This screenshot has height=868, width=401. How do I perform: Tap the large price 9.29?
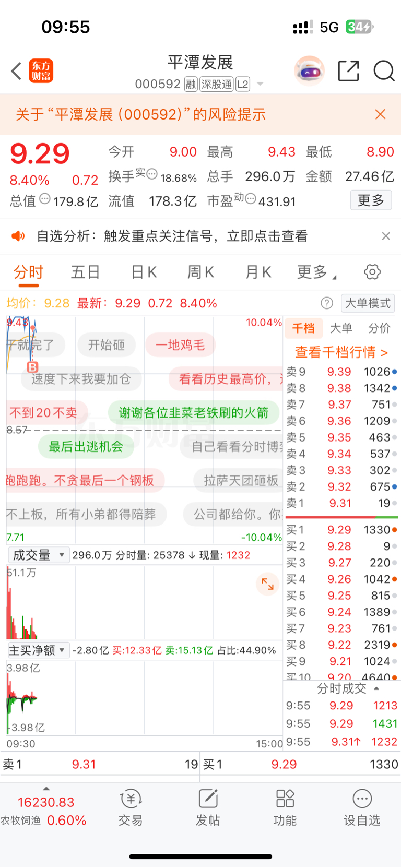[40, 154]
